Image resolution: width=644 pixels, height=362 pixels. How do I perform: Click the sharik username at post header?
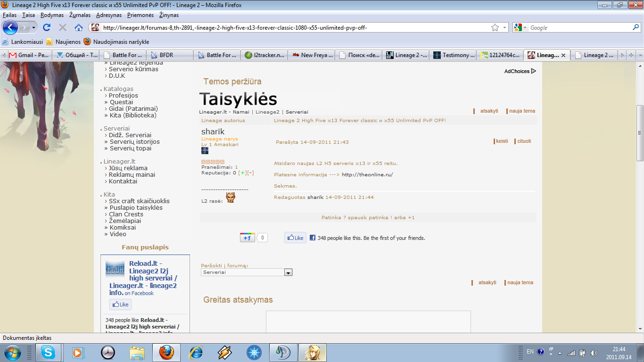click(213, 132)
